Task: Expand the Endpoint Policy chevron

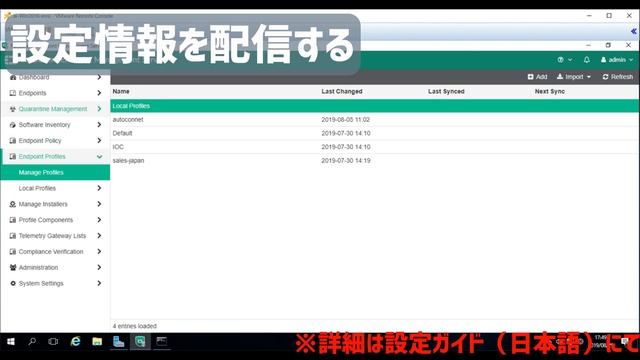Action: pos(99,141)
